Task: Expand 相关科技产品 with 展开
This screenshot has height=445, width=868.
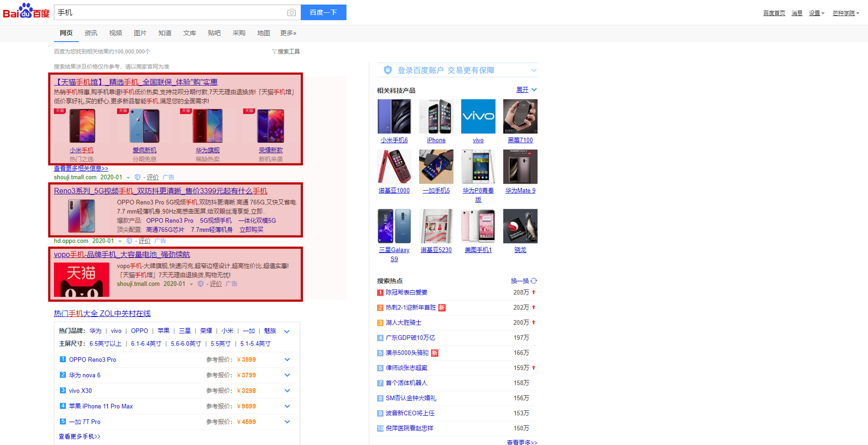Action: click(x=526, y=90)
